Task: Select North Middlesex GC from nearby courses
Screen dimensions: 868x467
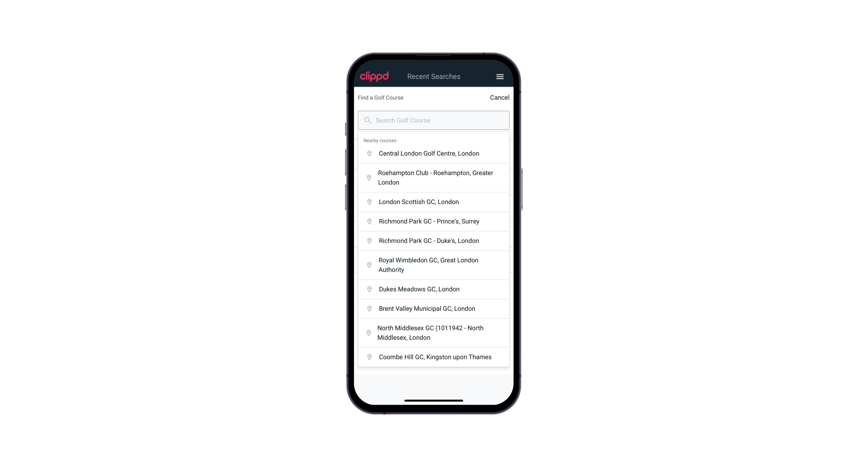Action: (434, 333)
